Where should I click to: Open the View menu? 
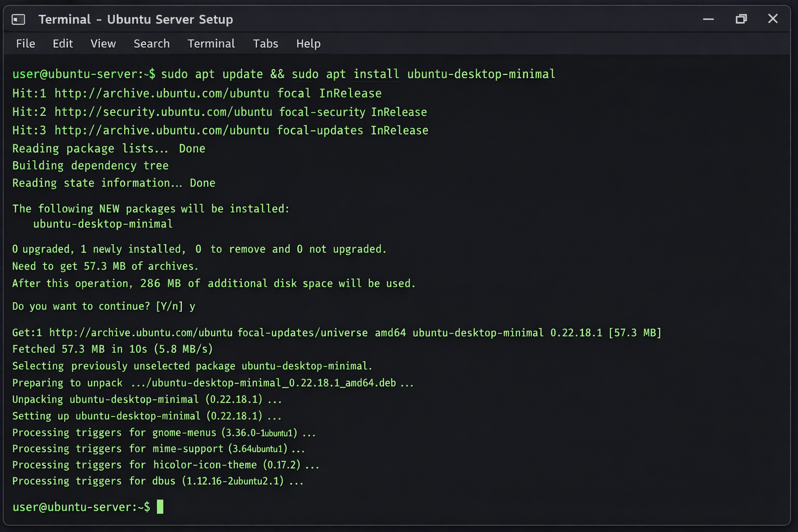102,44
